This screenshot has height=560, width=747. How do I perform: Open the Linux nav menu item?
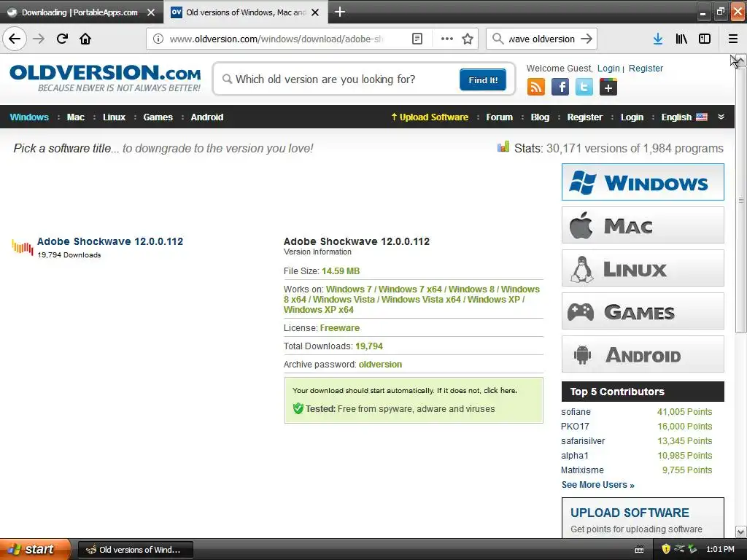point(114,117)
